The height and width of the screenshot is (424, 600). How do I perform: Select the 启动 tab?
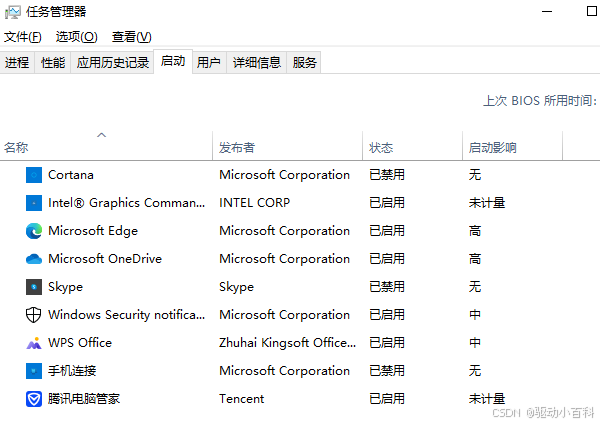[173, 61]
